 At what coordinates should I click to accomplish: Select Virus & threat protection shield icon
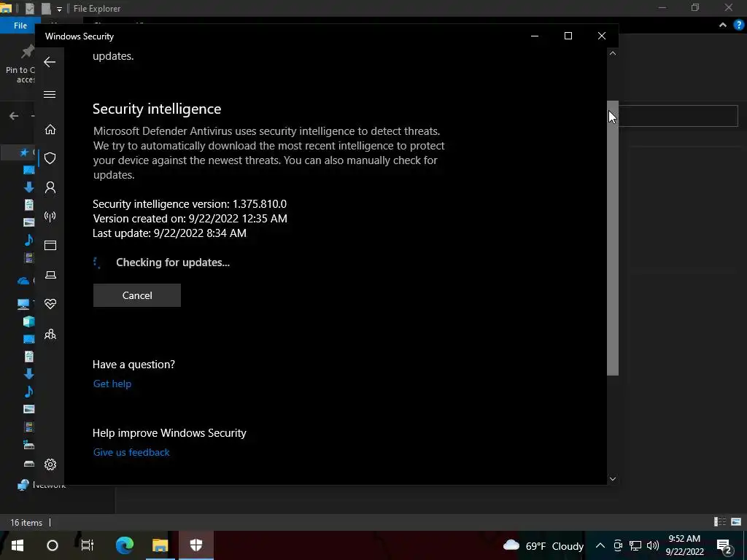(x=50, y=158)
